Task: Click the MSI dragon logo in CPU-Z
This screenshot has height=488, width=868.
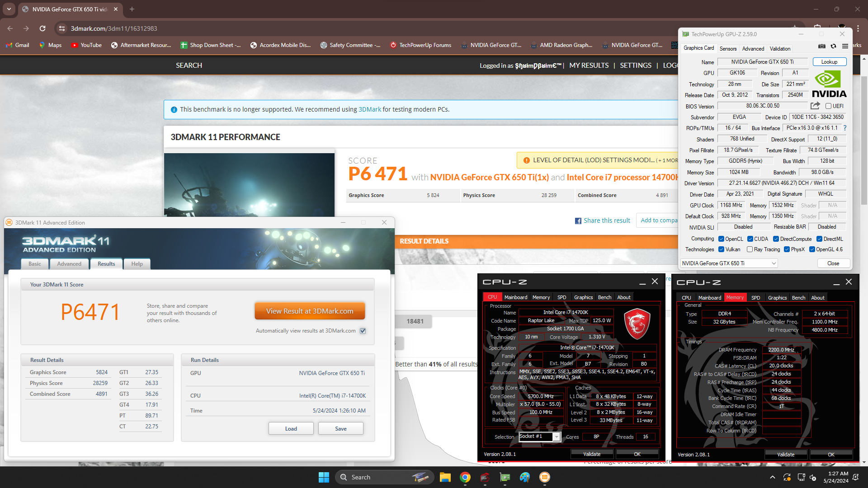Action: pyautogui.click(x=637, y=324)
